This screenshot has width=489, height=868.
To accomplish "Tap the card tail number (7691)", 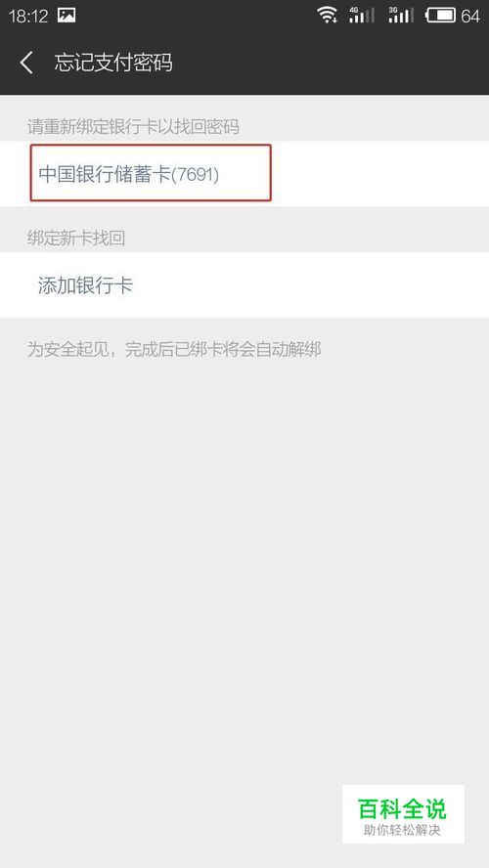I will [195, 175].
